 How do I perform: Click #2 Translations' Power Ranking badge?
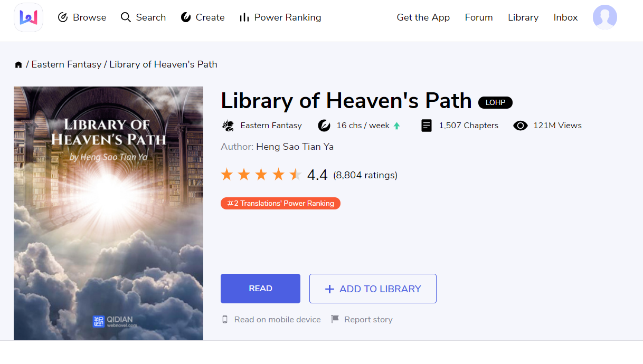[x=280, y=203]
